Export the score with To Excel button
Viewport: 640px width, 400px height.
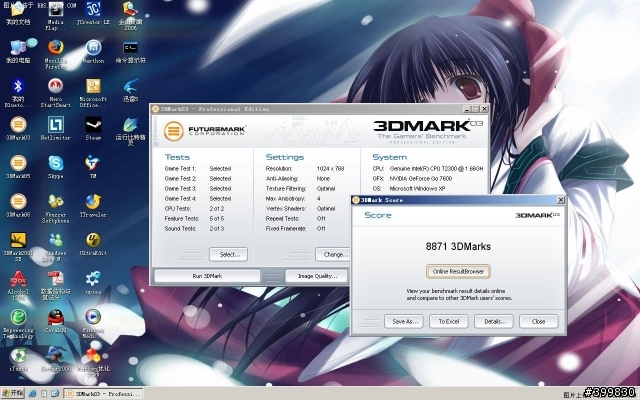point(449,321)
